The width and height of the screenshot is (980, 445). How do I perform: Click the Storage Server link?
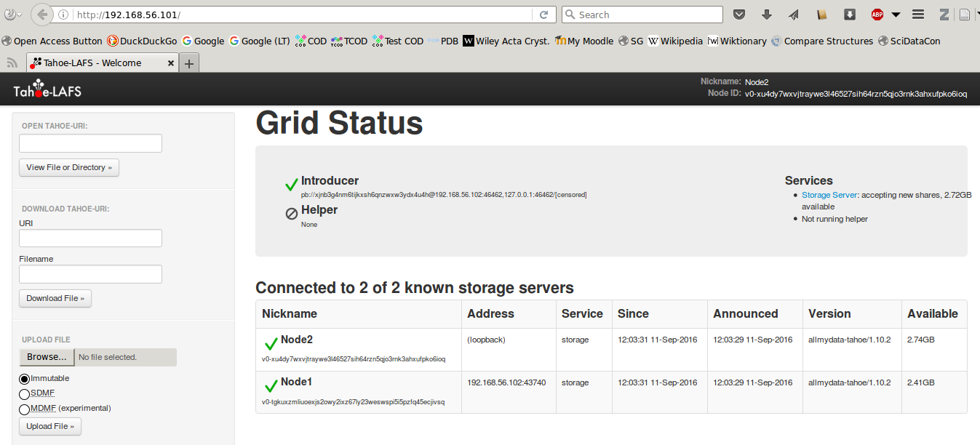coord(829,195)
